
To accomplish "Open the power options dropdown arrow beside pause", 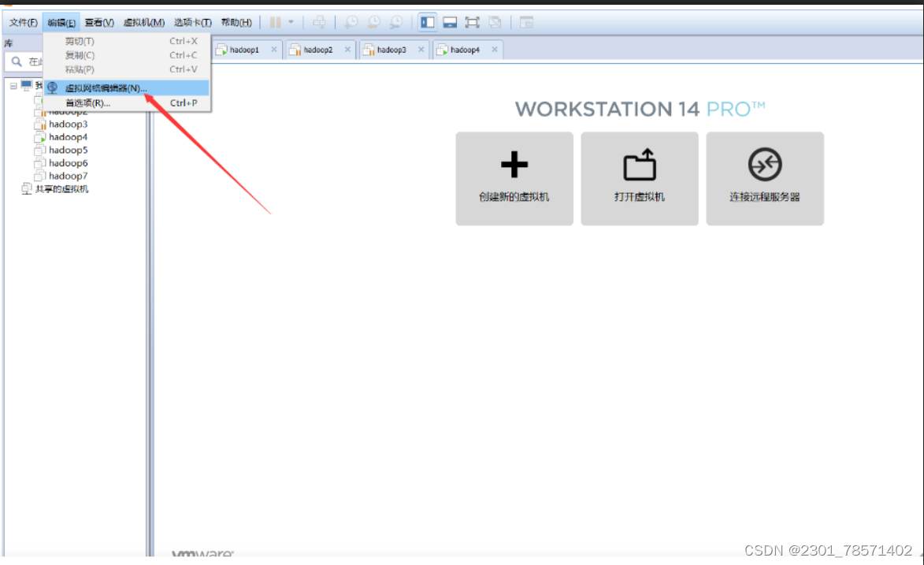I will pos(291,22).
